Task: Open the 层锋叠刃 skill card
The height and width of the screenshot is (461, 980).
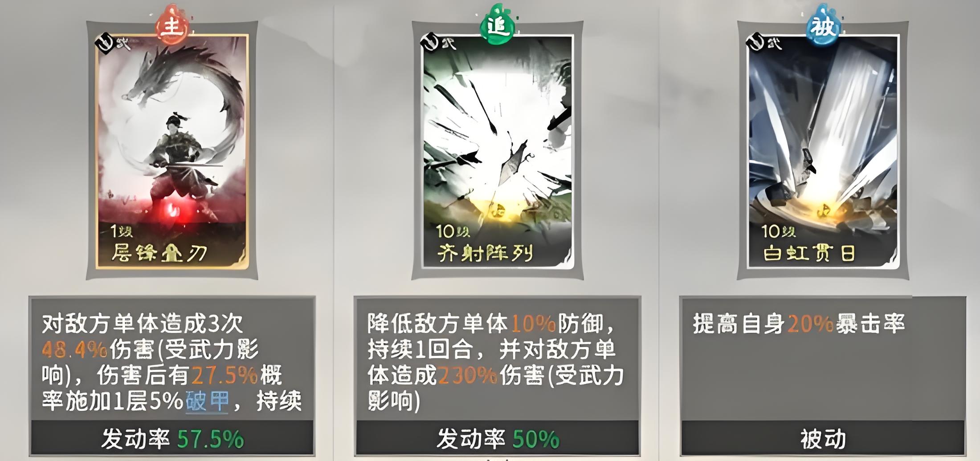Action: point(172,151)
